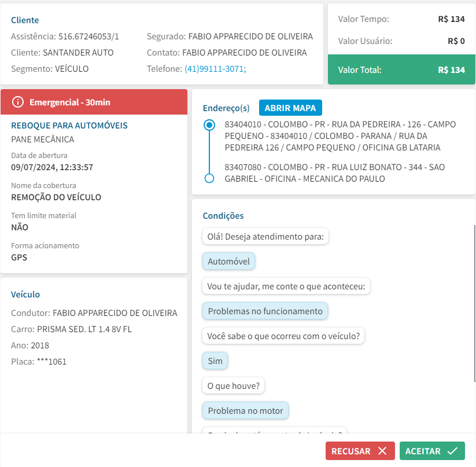476x467 pixels.
Task: Click the REBOQUE PARA AUTOMÓVEIS heading
Action: click(69, 126)
